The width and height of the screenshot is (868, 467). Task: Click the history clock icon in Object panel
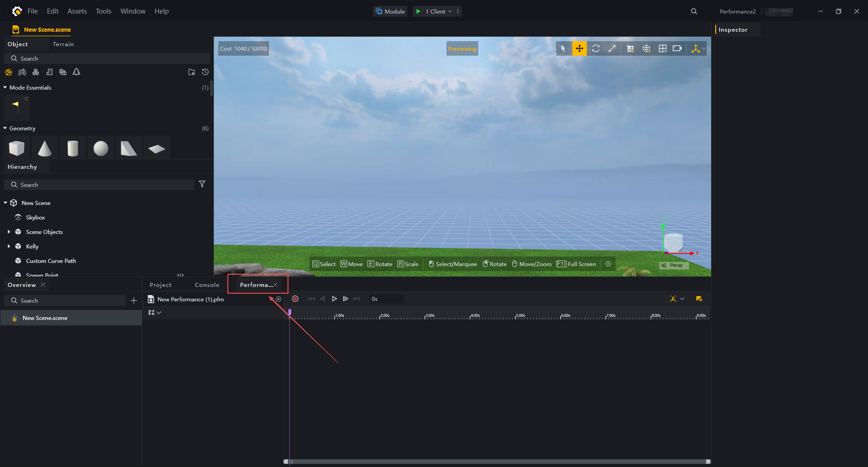[205, 72]
